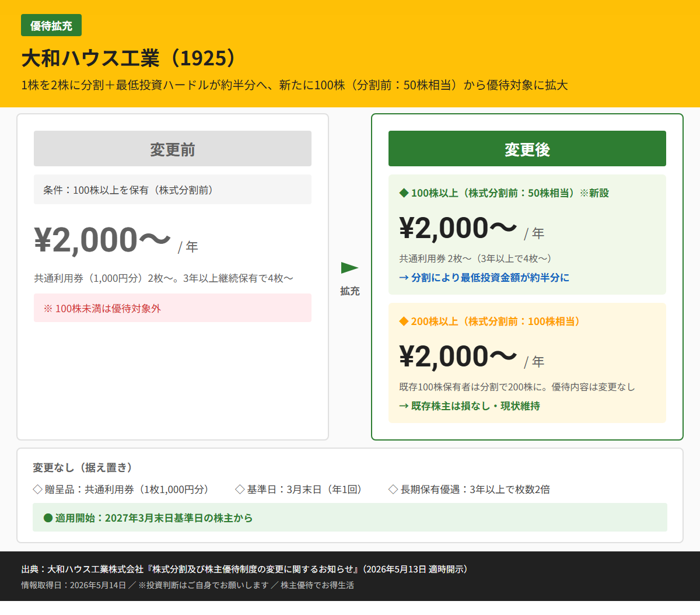Click the text 共通利用券 2枚〜（3年以上で4枚〜）
This screenshot has width=700, height=615.
(x=475, y=258)
